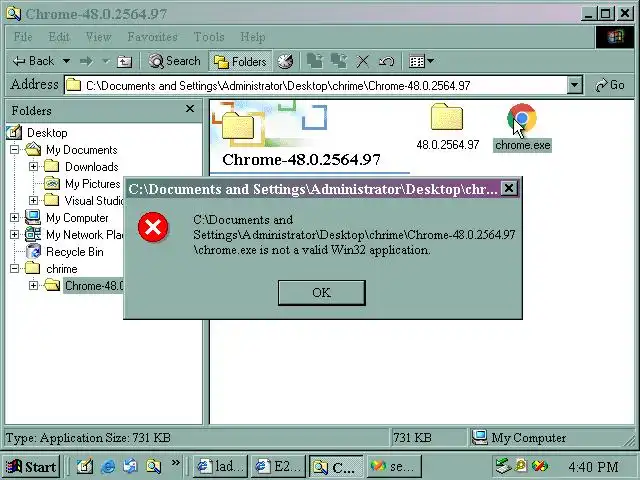Open the Views dropdown button
This screenshot has width=640, height=480.
pyautogui.click(x=421, y=62)
